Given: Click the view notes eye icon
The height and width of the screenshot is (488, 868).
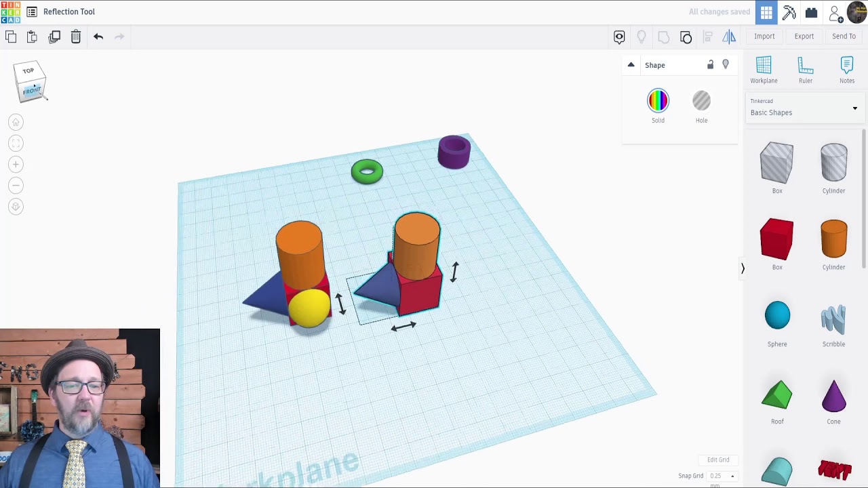Looking at the screenshot, I should click(619, 37).
